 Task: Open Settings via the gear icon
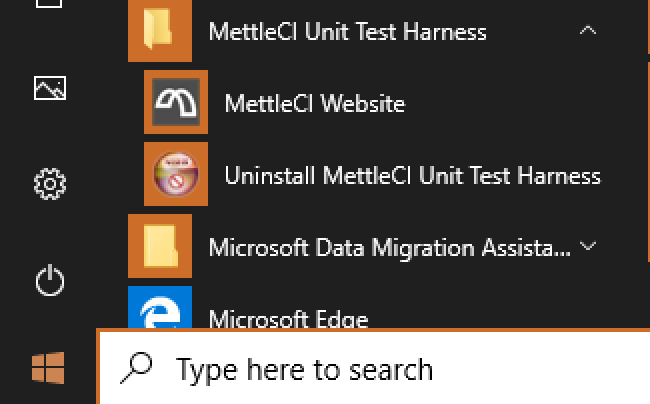pyautogui.click(x=49, y=184)
